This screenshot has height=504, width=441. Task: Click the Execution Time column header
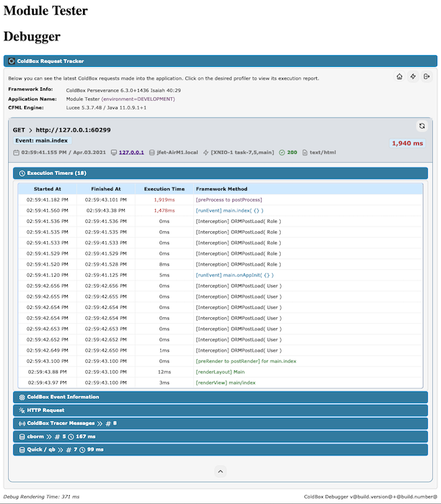tap(164, 188)
